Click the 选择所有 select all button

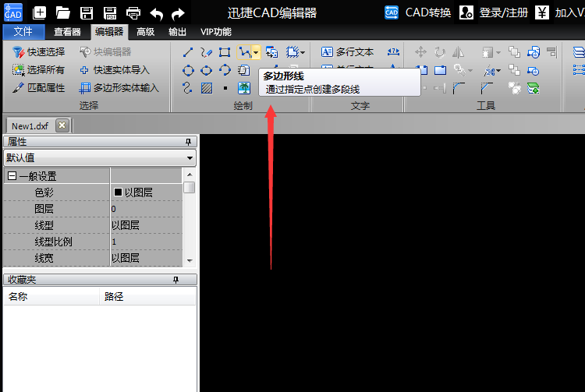[x=38, y=69]
